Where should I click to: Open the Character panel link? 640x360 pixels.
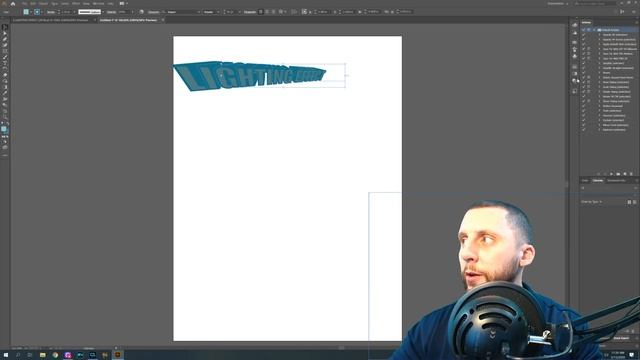coord(153,12)
